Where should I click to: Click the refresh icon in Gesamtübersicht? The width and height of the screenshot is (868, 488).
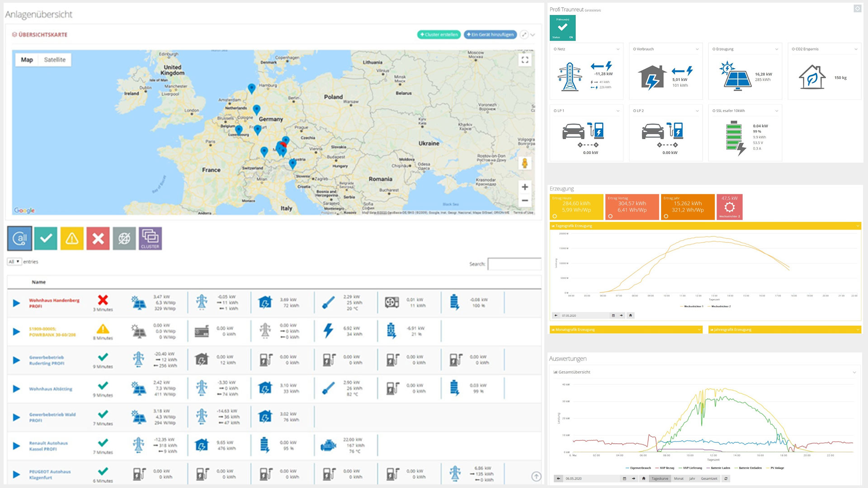click(x=726, y=479)
